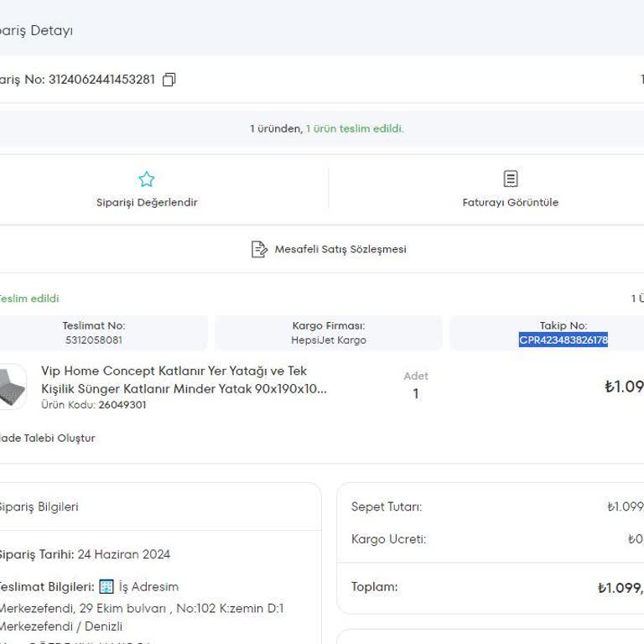Viewport: 644px width, 644px height.
Task: Click the green Teslim edildi status label
Action: [x=29, y=299]
